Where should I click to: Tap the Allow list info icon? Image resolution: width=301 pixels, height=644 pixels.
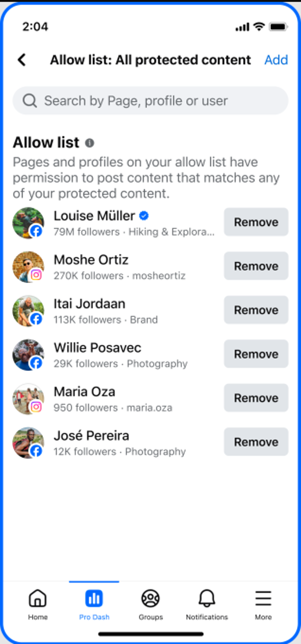click(90, 143)
